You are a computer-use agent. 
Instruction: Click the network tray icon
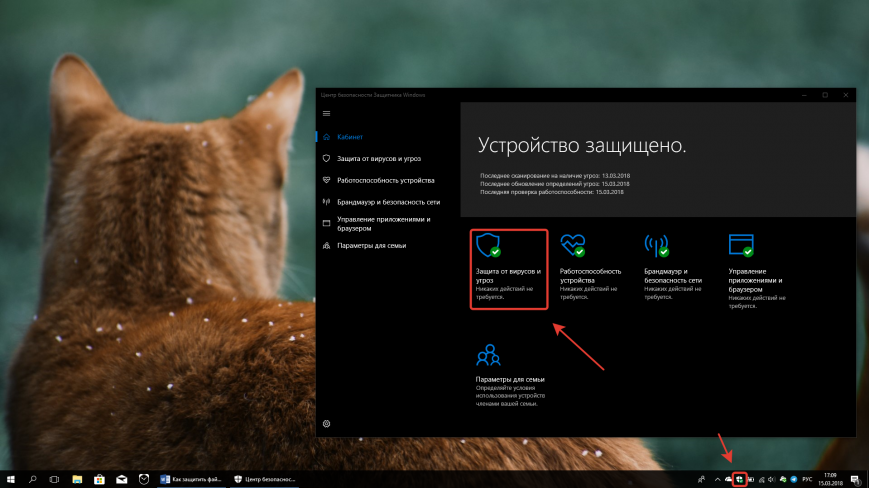click(x=761, y=480)
